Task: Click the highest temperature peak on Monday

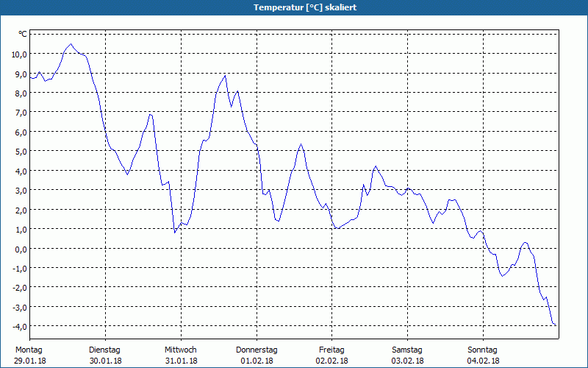Action: pyautogui.click(x=71, y=44)
